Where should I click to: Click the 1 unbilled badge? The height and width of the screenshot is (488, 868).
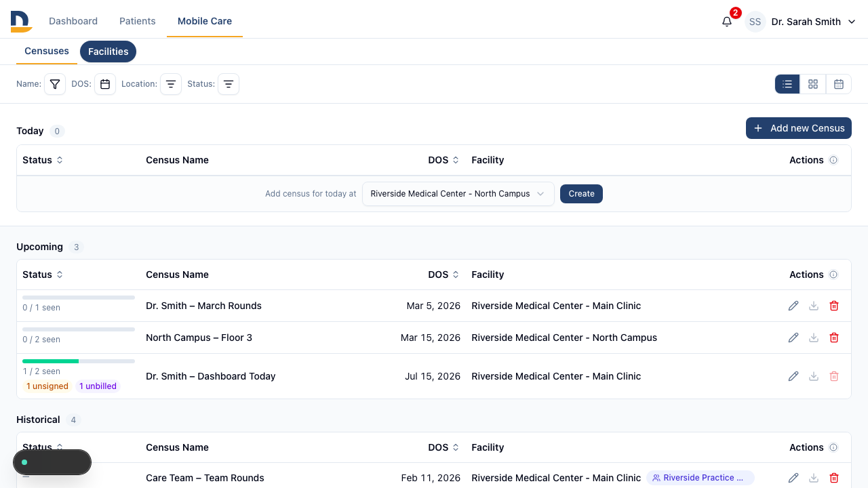pyautogui.click(x=98, y=386)
